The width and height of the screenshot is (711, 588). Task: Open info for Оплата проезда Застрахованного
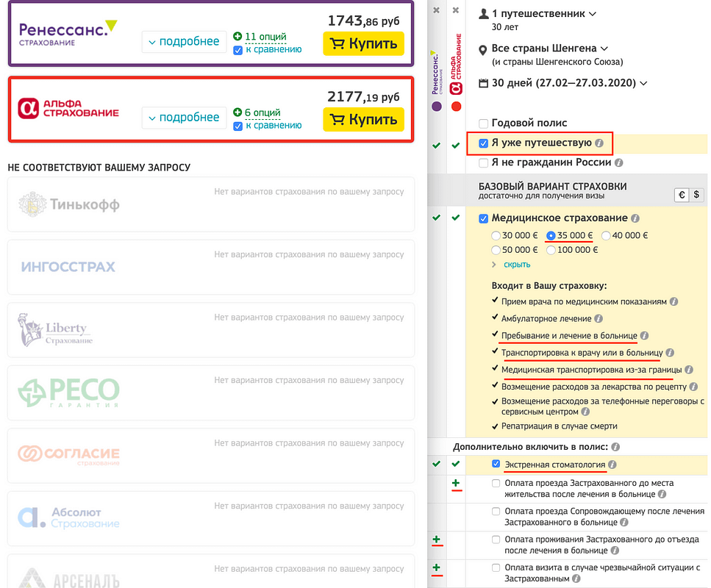click(662, 494)
